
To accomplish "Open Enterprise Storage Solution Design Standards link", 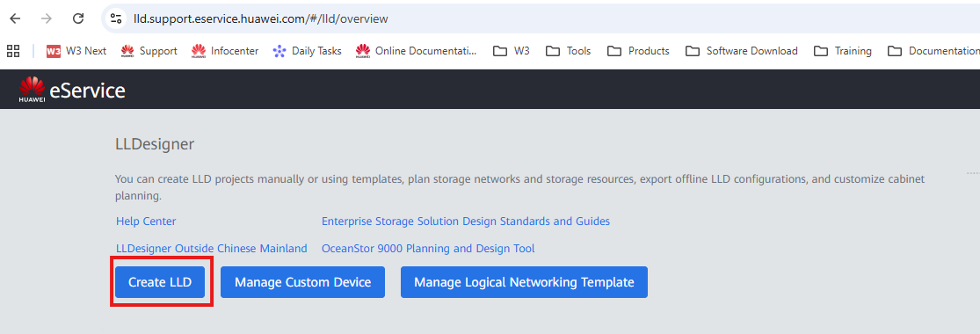I will (466, 221).
